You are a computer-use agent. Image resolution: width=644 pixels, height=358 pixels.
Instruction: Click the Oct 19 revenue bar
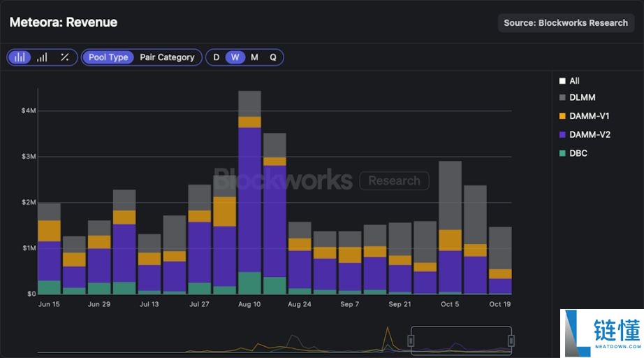tap(500, 260)
